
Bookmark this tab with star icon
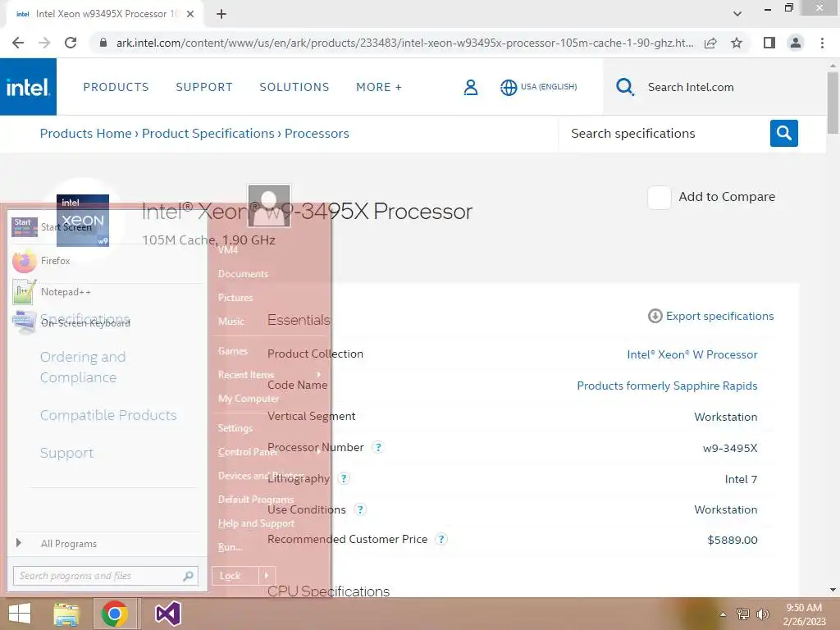pyautogui.click(x=737, y=43)
